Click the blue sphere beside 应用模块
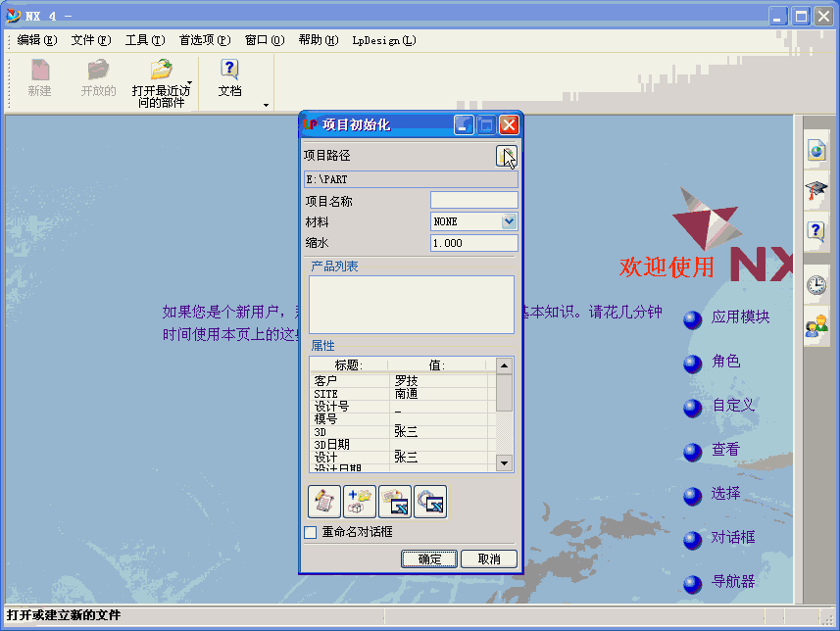The height and width of the screenshot is (631, 840). click(693, 319)
